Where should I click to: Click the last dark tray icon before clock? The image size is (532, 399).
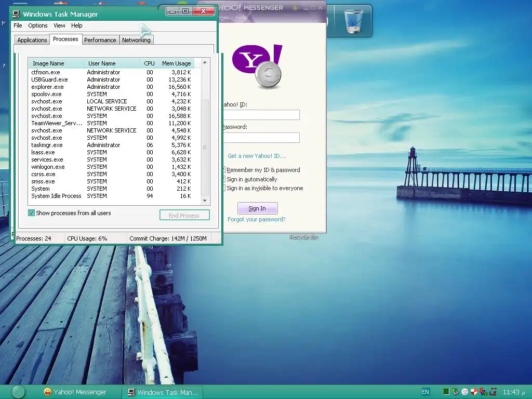tap(494, 392)
